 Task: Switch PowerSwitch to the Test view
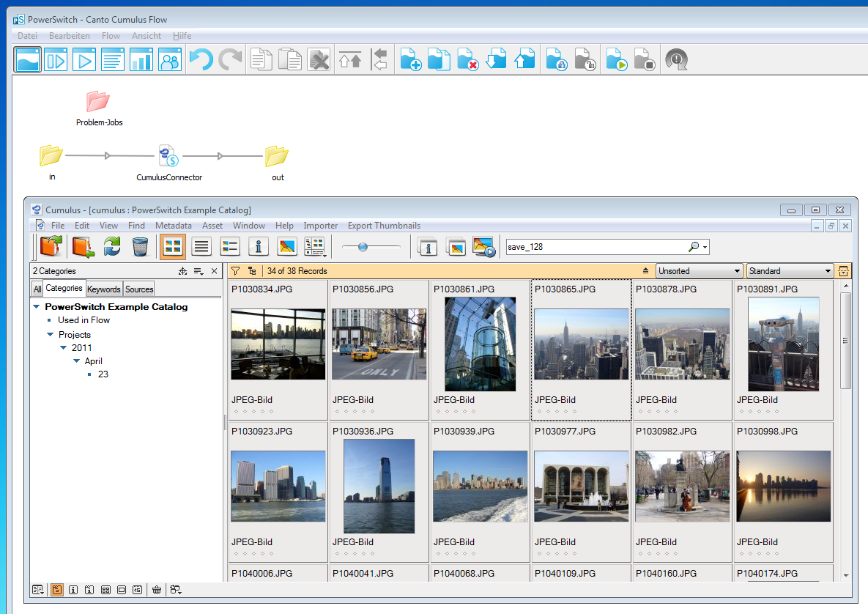[x=56, y=60]
